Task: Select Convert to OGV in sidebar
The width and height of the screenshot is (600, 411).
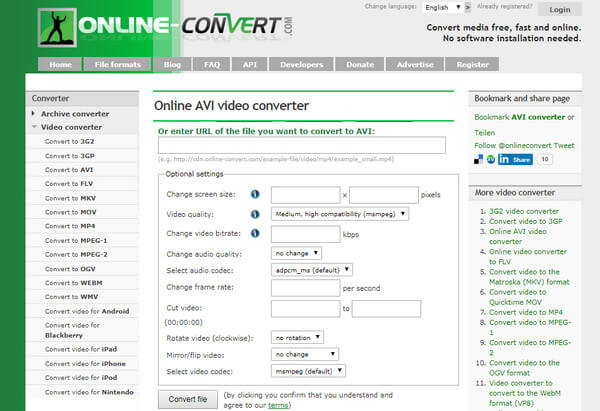Action: (x=70, y=269)
